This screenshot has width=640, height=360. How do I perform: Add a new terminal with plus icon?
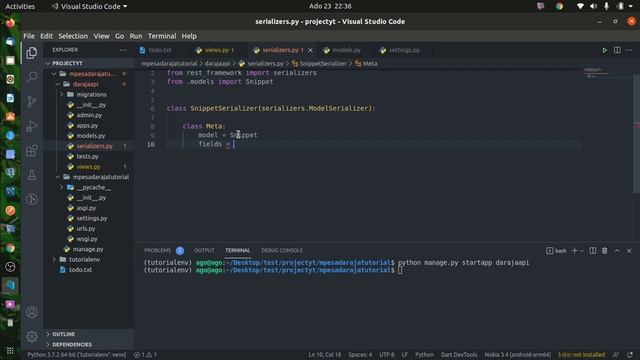(574, 251)
